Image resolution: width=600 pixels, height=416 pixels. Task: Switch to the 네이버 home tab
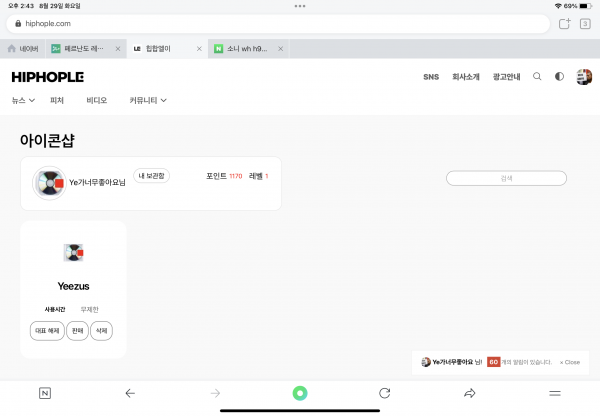(x=23, y=49)
